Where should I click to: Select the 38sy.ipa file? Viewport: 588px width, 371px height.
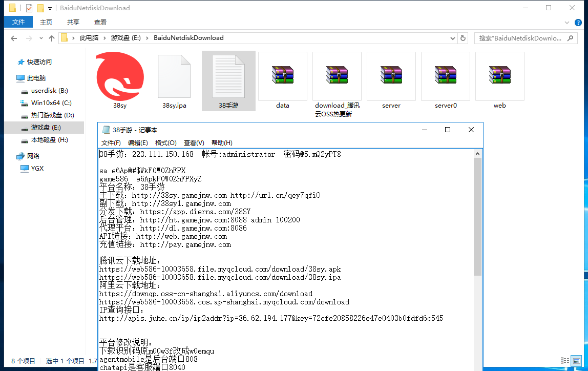(174, 77)
